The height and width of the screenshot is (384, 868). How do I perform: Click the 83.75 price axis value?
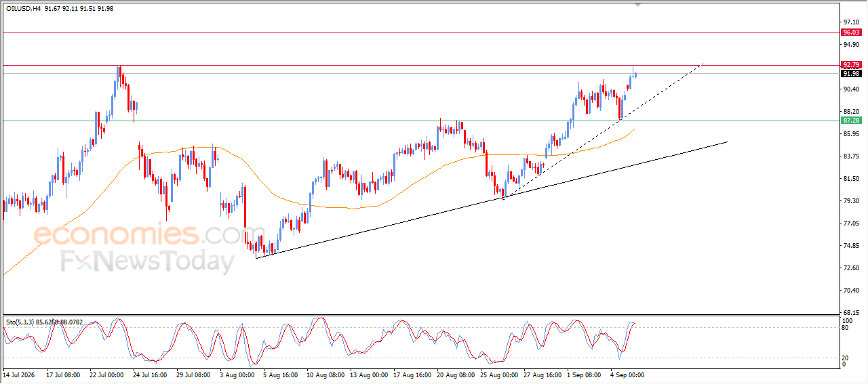851,156
